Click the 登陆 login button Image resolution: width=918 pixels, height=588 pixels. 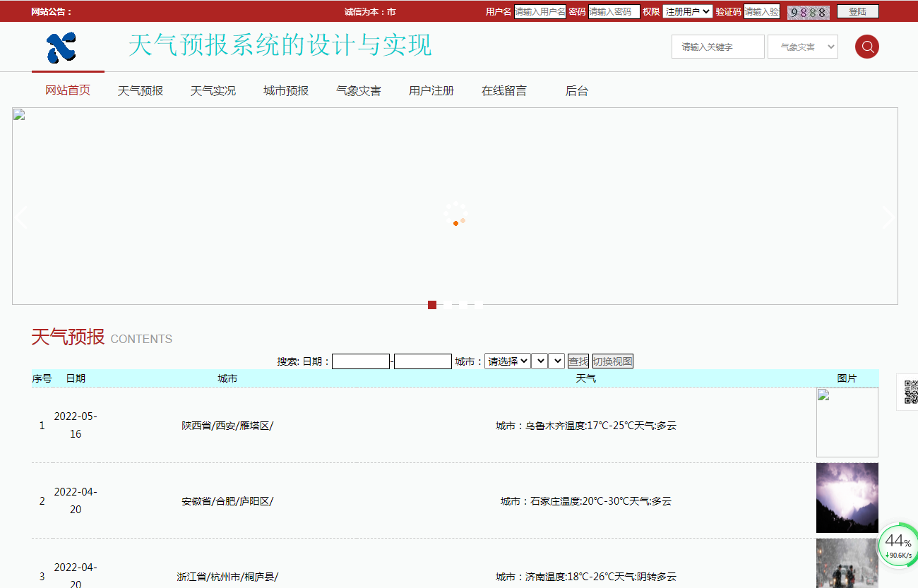pyautogui.click(x=857, y=12)
